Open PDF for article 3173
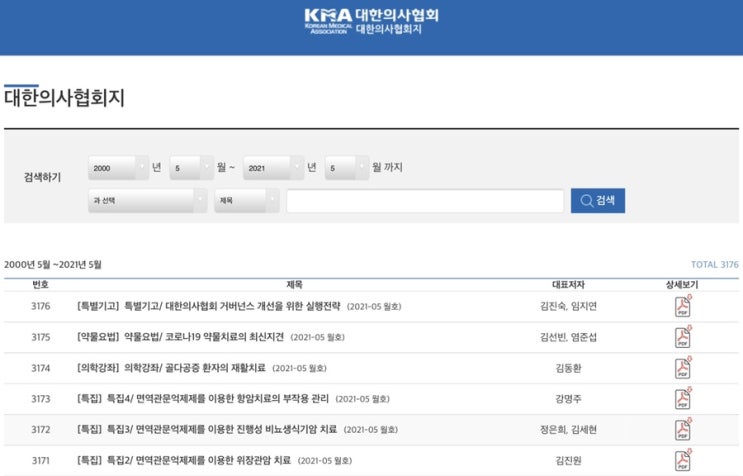The width and height of the screenshot is (743, 476). point(683,398)
